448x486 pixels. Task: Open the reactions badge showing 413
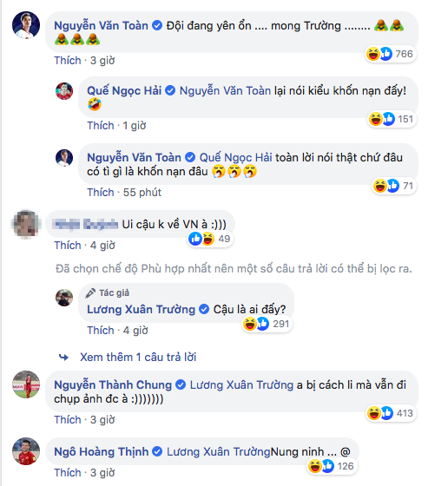[391, 413]
